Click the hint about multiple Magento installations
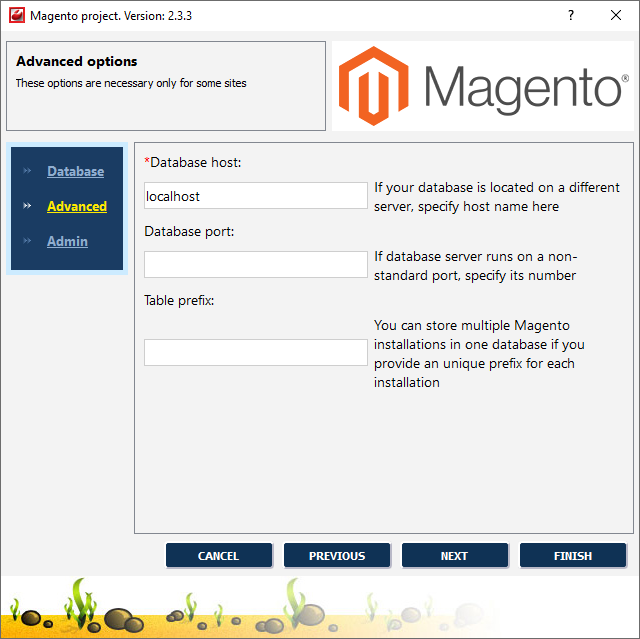This screenshot has width=640, height=639. tap(479, 354)
